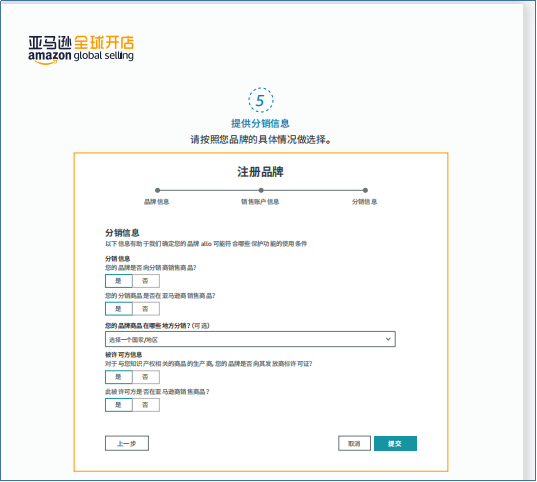Choose 是 for distributors selling on Amazon
The image size is (537, 482).
click(x=118, y=309)
